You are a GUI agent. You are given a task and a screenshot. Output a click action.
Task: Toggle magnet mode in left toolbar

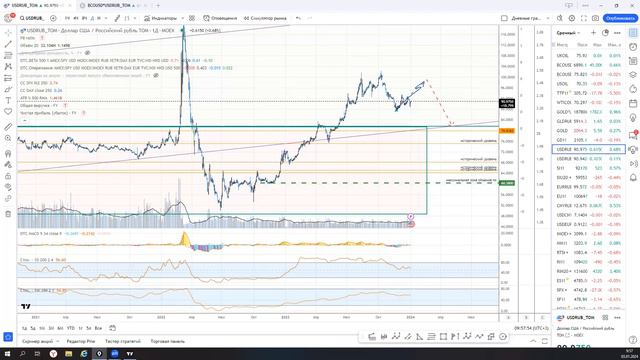pyautogui.click(x=8, y=154)
